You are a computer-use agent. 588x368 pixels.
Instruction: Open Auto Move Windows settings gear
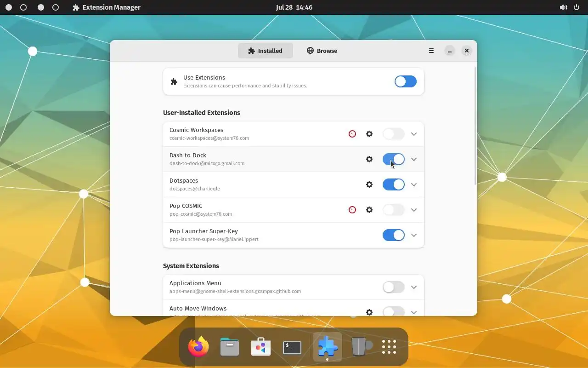pos(369,312)
